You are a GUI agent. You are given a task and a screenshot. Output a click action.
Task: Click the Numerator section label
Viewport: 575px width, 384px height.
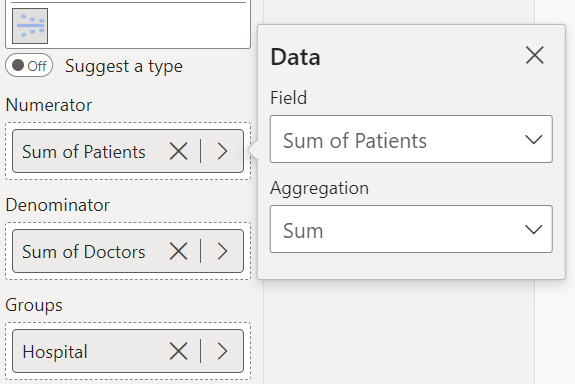coord(49,105)
